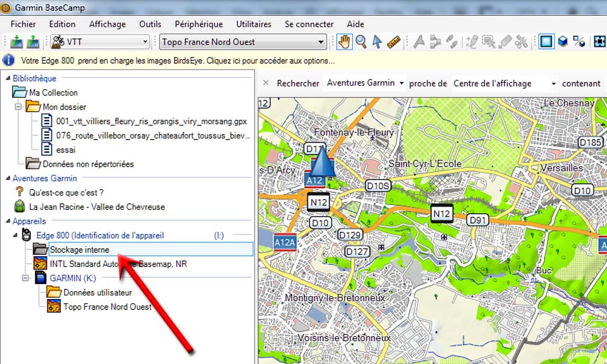Click the document icon beside essai
The image size is (607, 364).
(47, 149)
